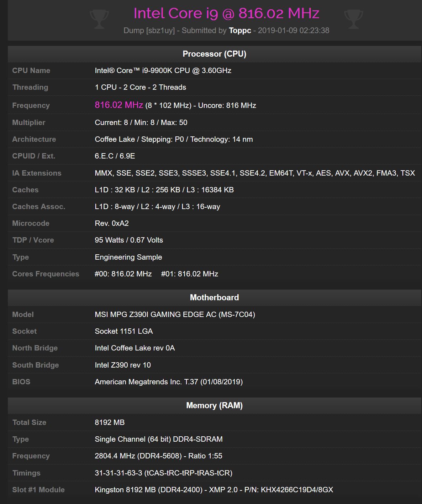Click the 'Timings' row label
Image resolution: width=422 pixels, height=504 pixels.
(26, 473)
